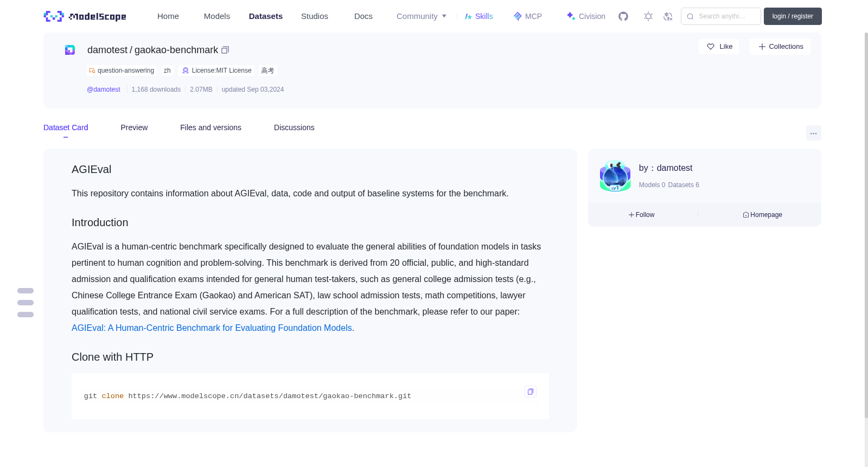Click the 'updated Sep 03,2024' text
Screen dimensions: 868x467
pos(253,89)
